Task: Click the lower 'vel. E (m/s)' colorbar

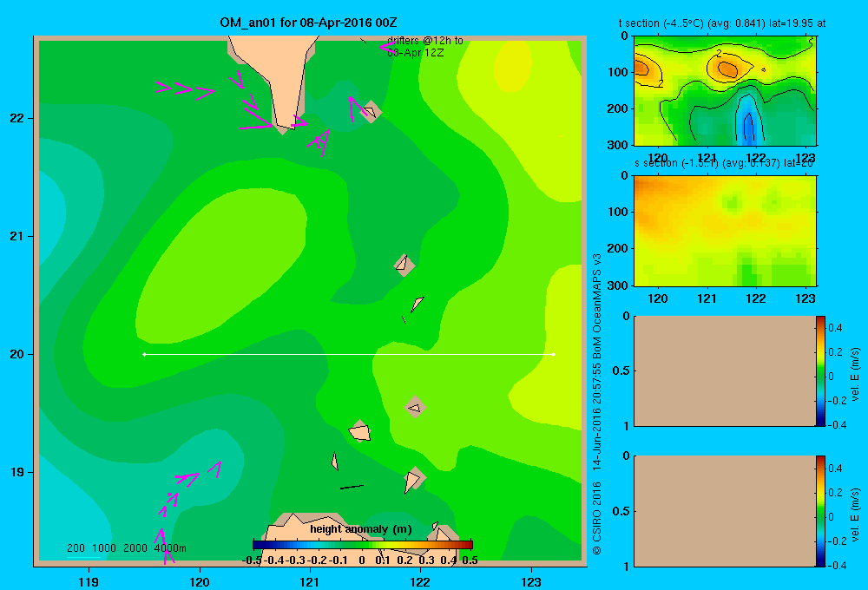Action: tap(820, 511)
